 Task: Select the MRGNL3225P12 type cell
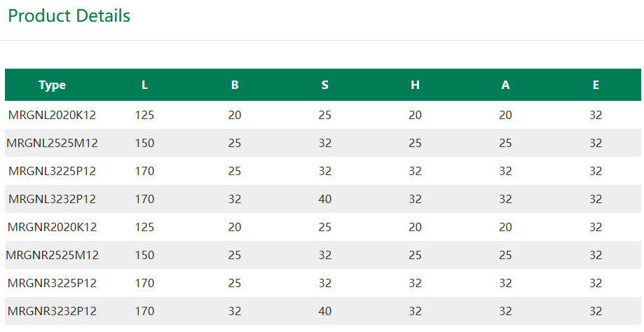coord(52,171)
